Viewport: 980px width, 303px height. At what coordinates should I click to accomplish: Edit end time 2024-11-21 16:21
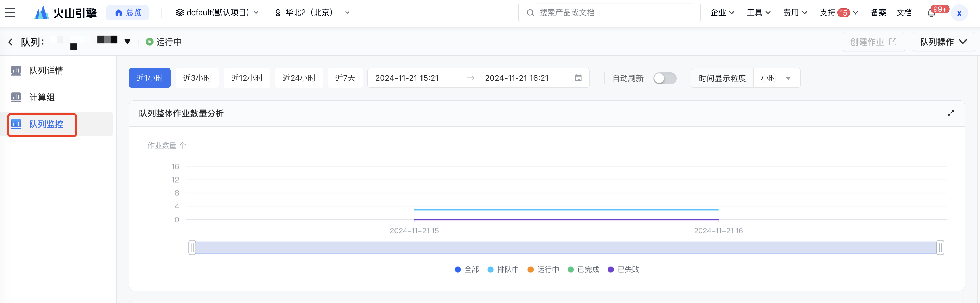pos(517,78)
